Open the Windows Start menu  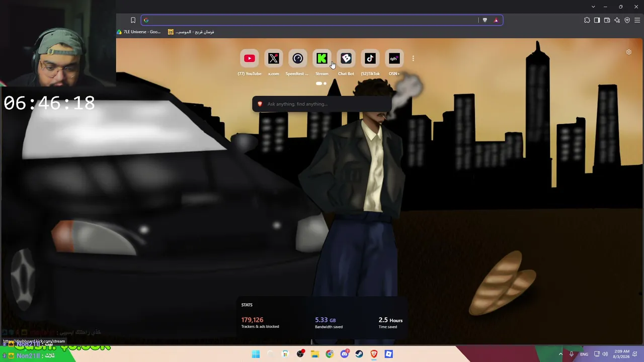coord(256,354)
